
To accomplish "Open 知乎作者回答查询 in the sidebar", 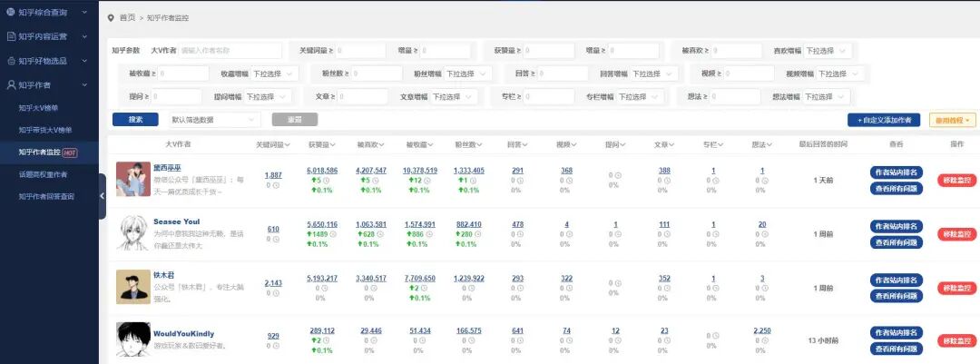I will click(47, 196).
